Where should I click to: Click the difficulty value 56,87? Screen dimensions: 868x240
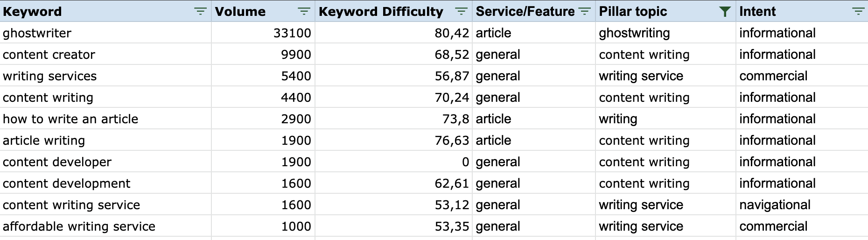(x=394, y=76)
